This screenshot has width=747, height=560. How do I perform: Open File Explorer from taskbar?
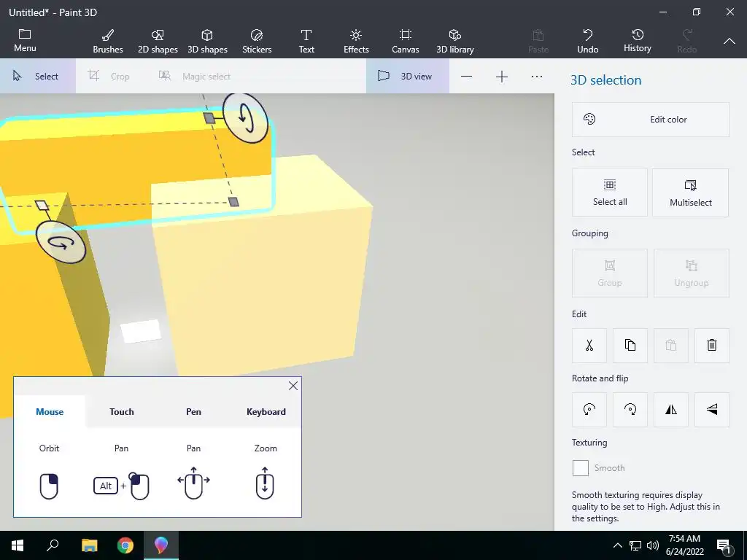[89, 545]
